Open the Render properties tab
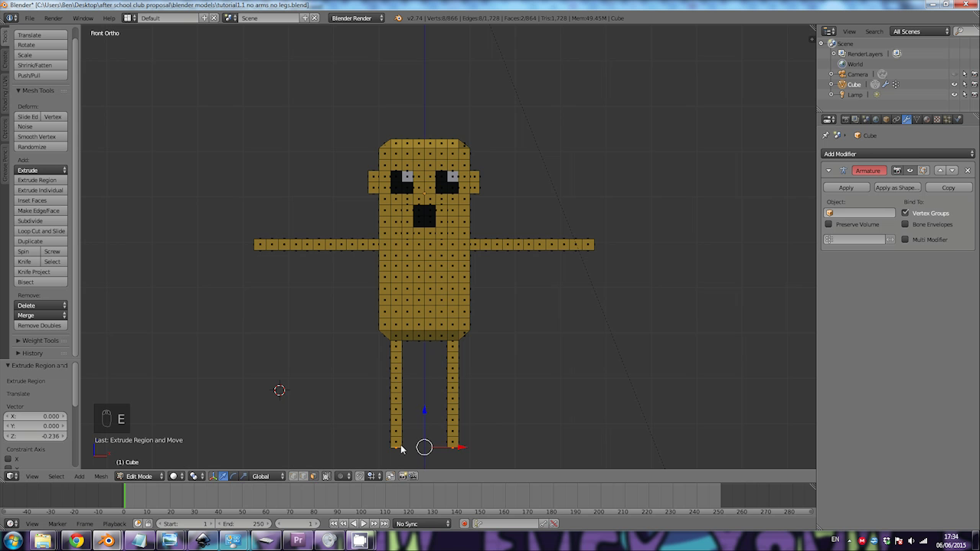Image resolution: width=980 pixels, height=551 pixels. coord(845,119)
